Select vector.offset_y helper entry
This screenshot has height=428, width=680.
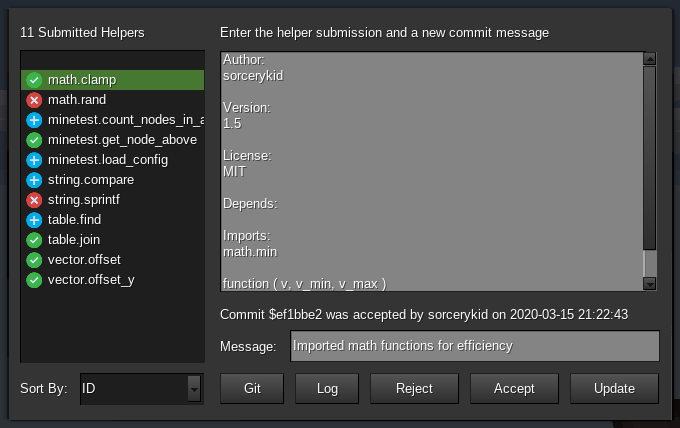pyautogui.click(x=90, y=280)
